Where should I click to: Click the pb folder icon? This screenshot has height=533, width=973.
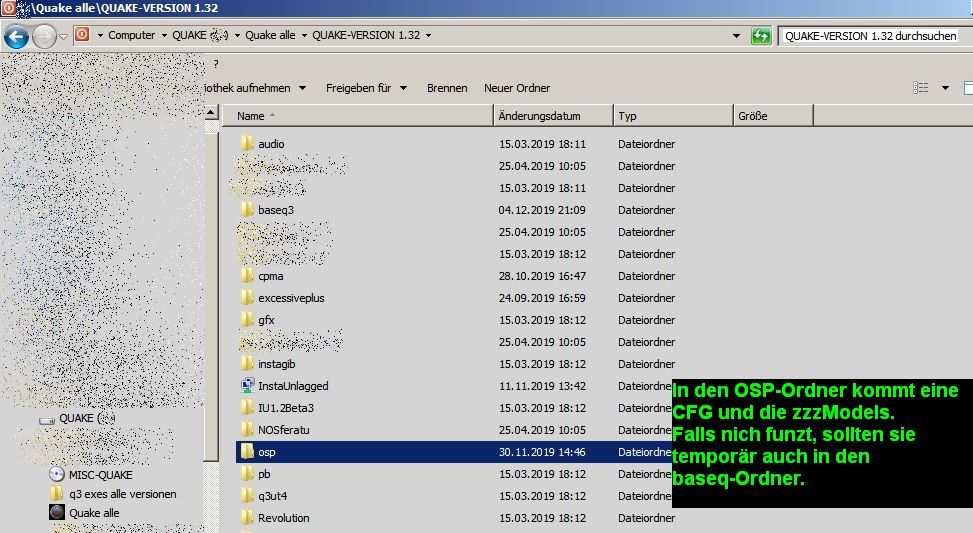pyautogui.click(x=247, y=473)
